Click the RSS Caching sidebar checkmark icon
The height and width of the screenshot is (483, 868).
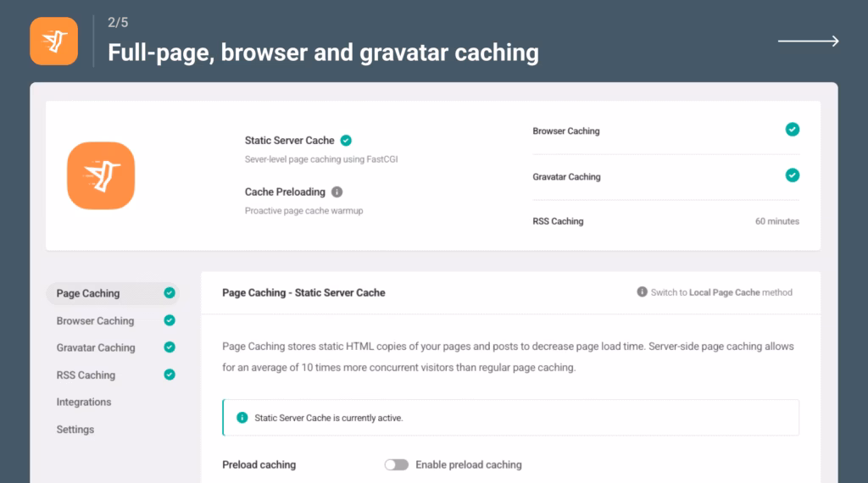[170, 375]
